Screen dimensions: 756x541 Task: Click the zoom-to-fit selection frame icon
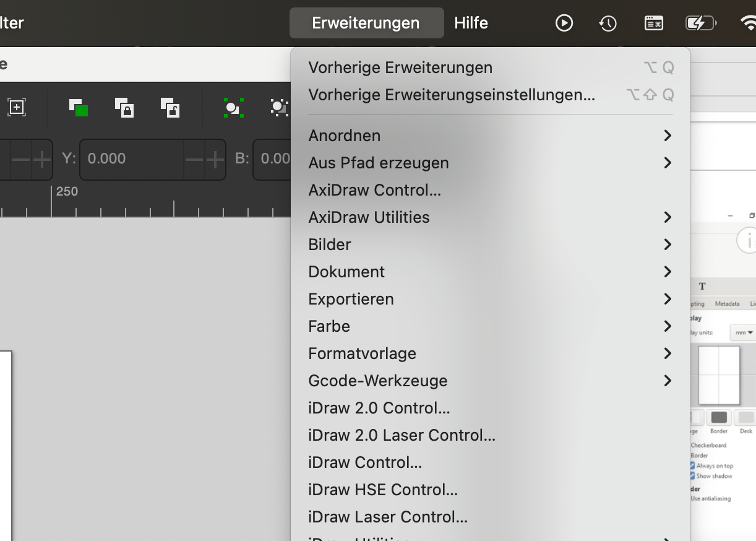[x=17, y=107]
